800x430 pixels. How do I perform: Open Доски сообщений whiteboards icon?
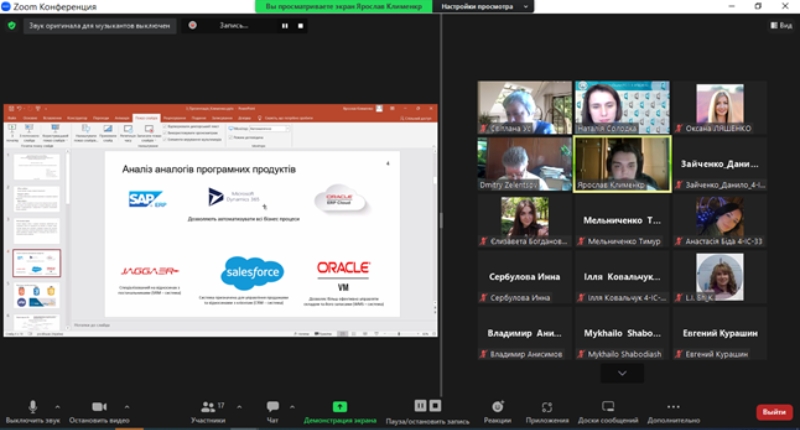(x=607, y=406)
